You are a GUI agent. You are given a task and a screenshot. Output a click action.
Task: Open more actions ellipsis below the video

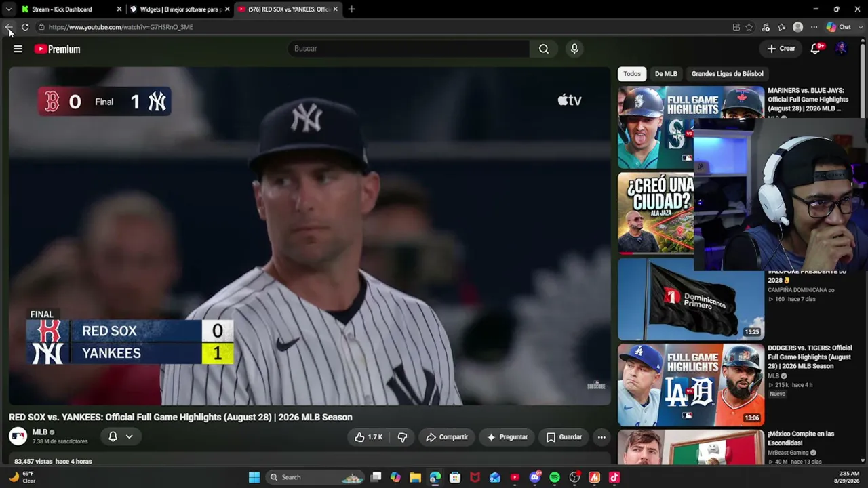coord(601,437)
